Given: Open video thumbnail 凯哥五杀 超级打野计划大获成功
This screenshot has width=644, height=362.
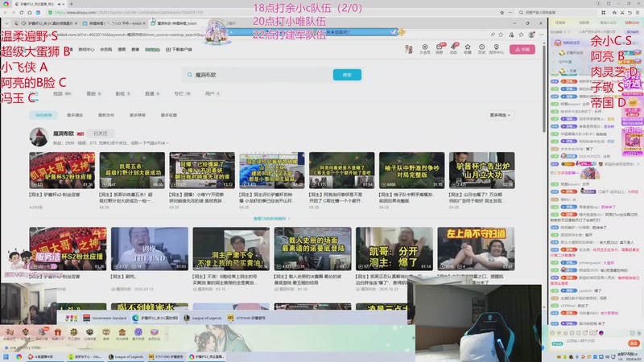Looking at the screenshot, I should (x=132, y=171).
